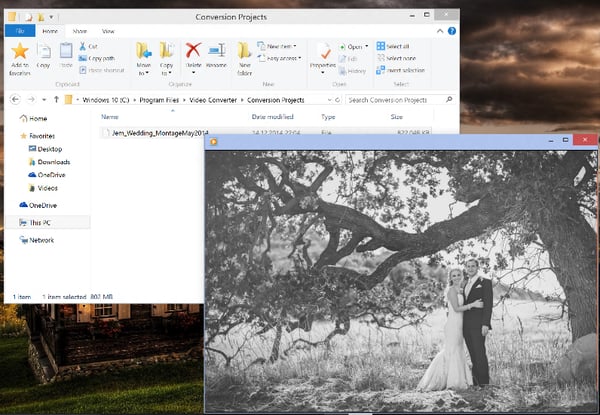
Task: Open the File tab
Action: click(x=20, y=31)
